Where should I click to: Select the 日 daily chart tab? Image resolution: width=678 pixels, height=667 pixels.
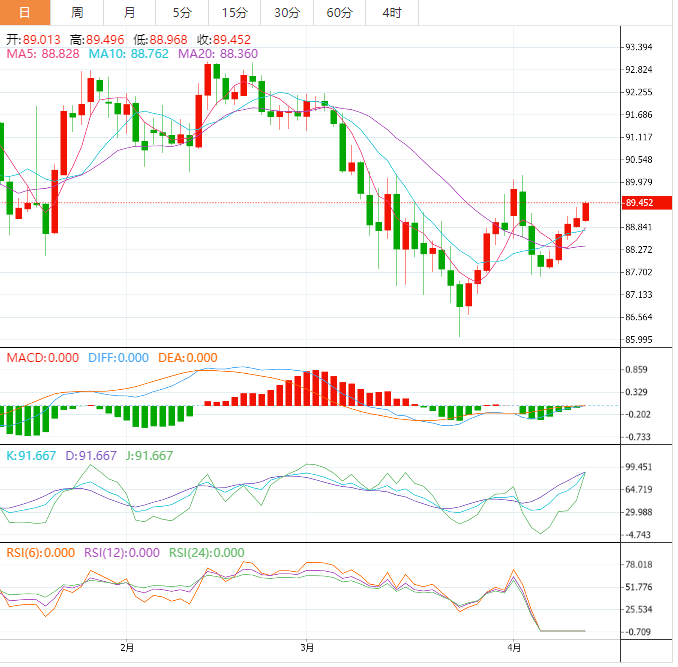[25, 13]
